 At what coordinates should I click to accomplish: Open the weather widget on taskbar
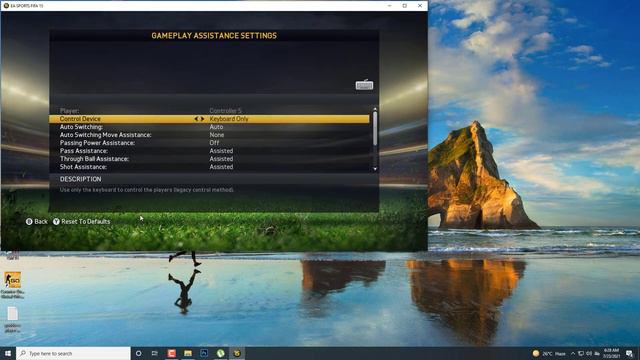tap(549, 353)
